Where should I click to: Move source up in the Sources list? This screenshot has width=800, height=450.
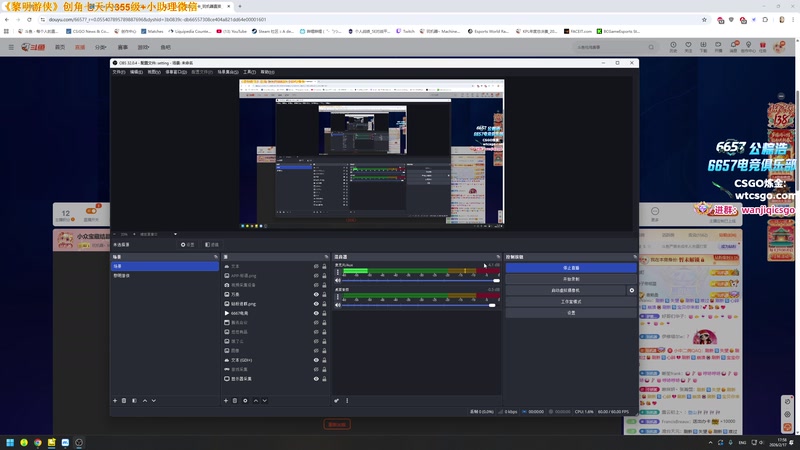(x=256, y=401)
